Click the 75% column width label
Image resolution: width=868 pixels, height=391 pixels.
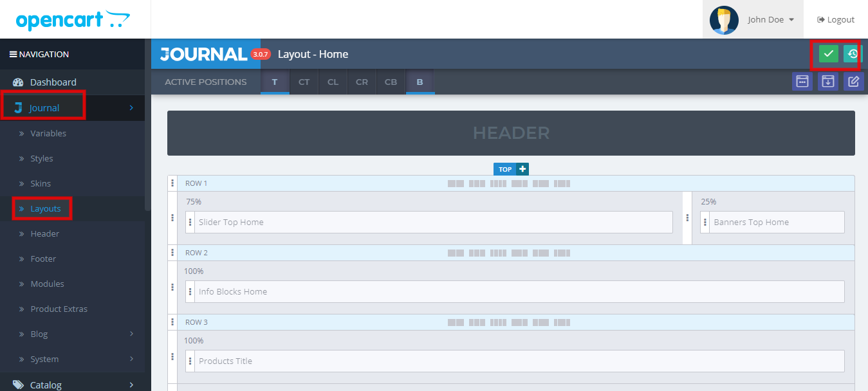(x=194, y=202)
